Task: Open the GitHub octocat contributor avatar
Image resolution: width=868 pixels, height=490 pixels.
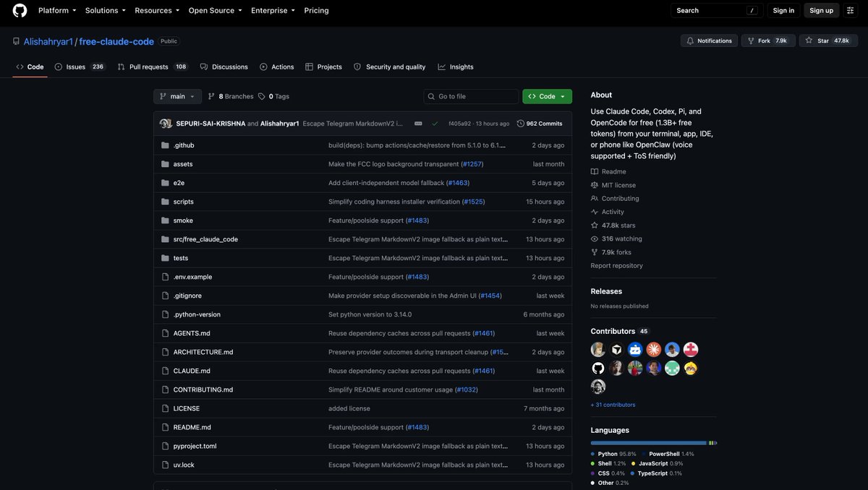Action: click(598, 368)
